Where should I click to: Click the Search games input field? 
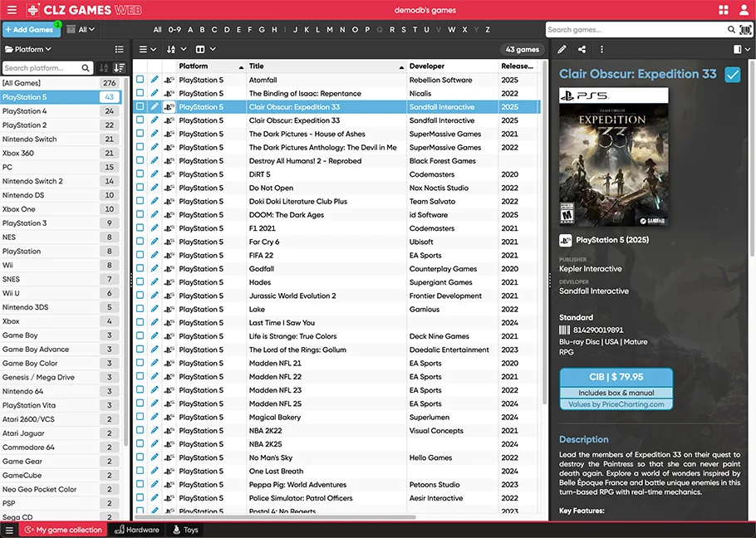[x=636, y=29]
